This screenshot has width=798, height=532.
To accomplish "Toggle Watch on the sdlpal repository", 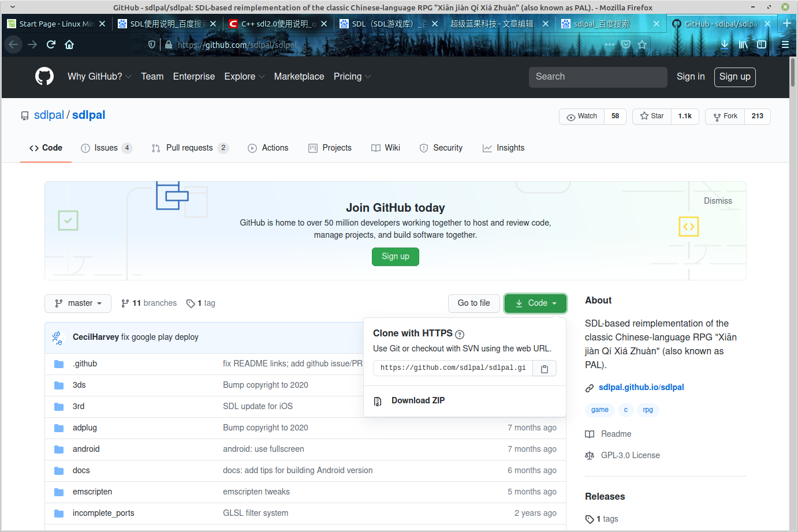I will click(x=582, y=116).
